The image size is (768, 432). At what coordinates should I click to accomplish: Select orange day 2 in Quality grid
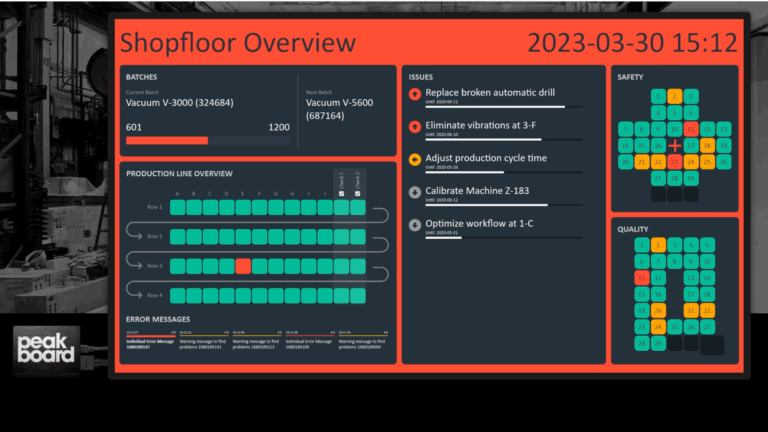point(658,245)
